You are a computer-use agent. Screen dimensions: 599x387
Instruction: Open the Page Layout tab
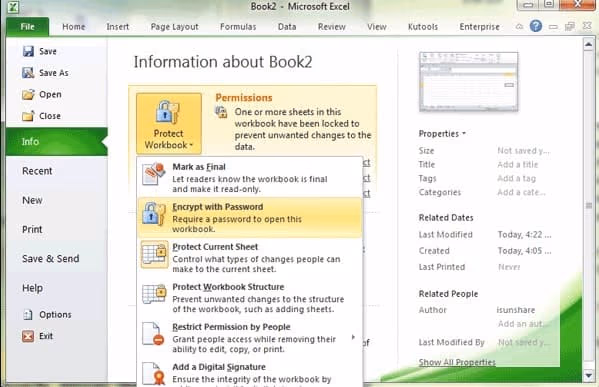click(x=175, y=27)
